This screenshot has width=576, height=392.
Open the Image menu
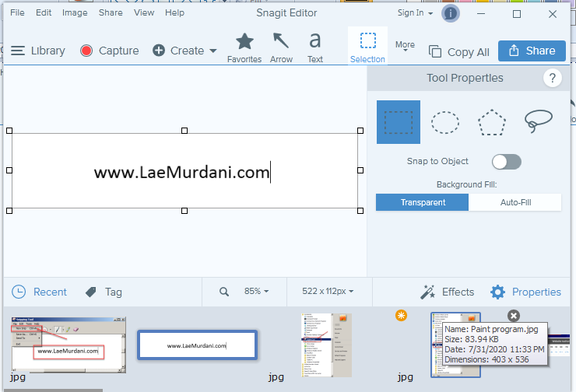point(75,12)
